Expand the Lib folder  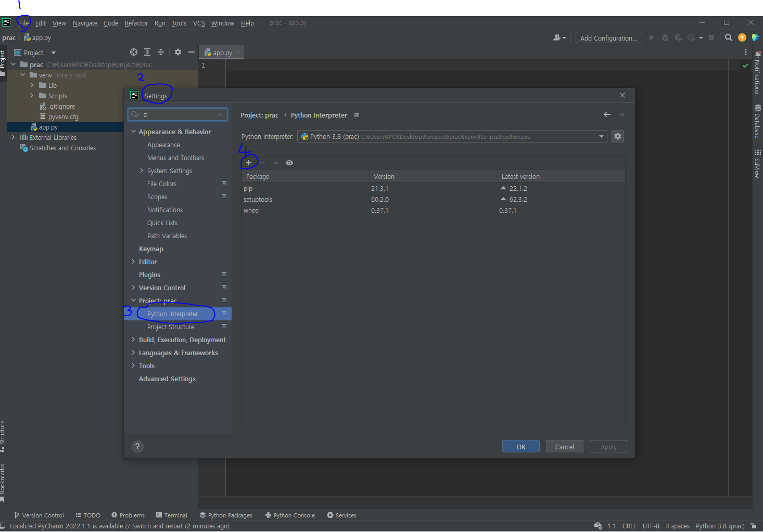pyautogui.click(x=32, y=85)
